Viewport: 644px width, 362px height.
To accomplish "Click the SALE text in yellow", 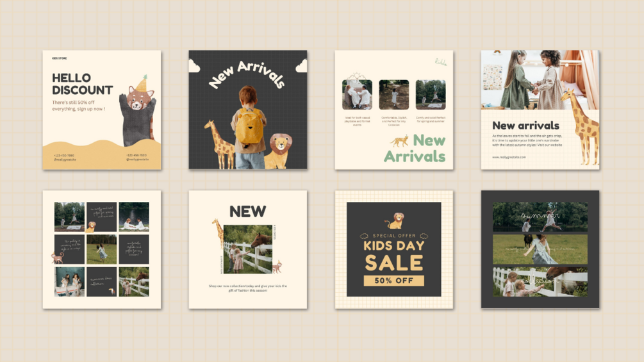I will tap(394, 263).
